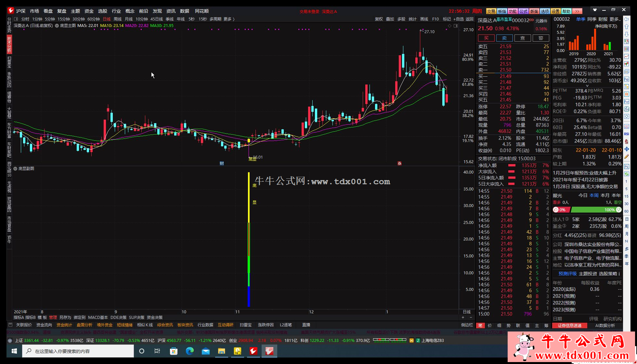Click the 警 alert button

point(541,38)
